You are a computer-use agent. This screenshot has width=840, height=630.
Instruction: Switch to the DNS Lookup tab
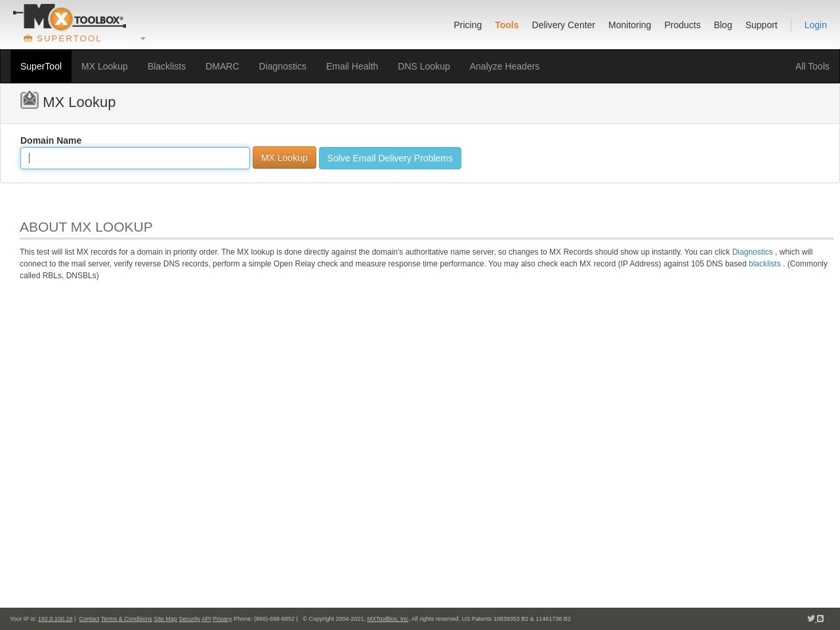click(x=424, y=66)
